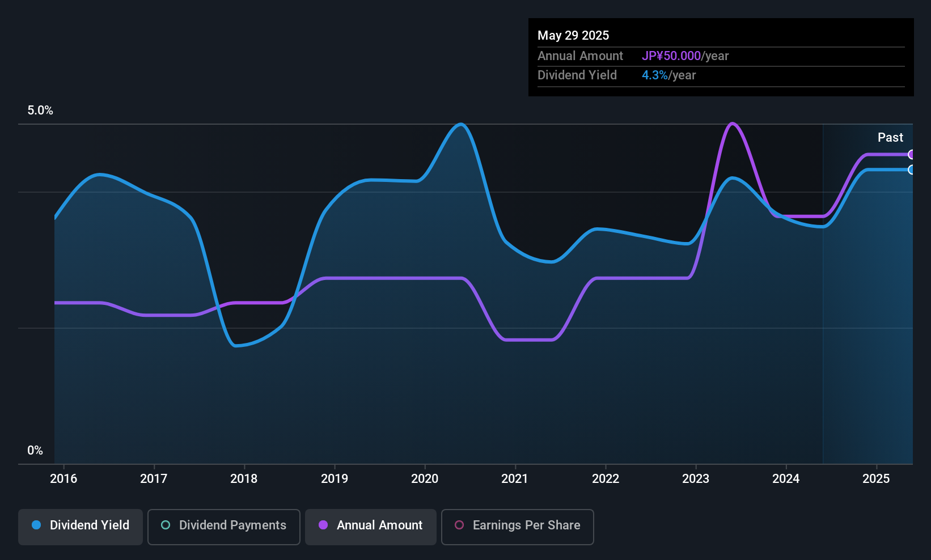Screen dimensions: 931x560
Task: Click the 2020 x-axis label
Action: pos(425,479)
